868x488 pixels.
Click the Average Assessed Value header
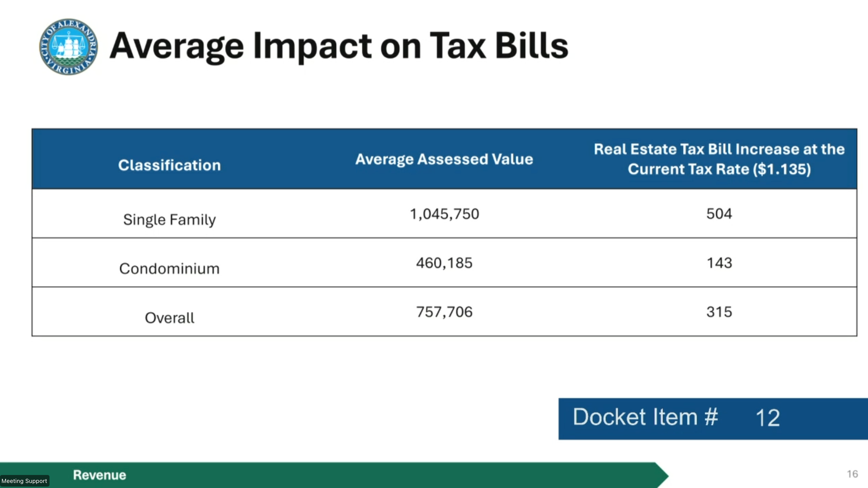[444, 159]
